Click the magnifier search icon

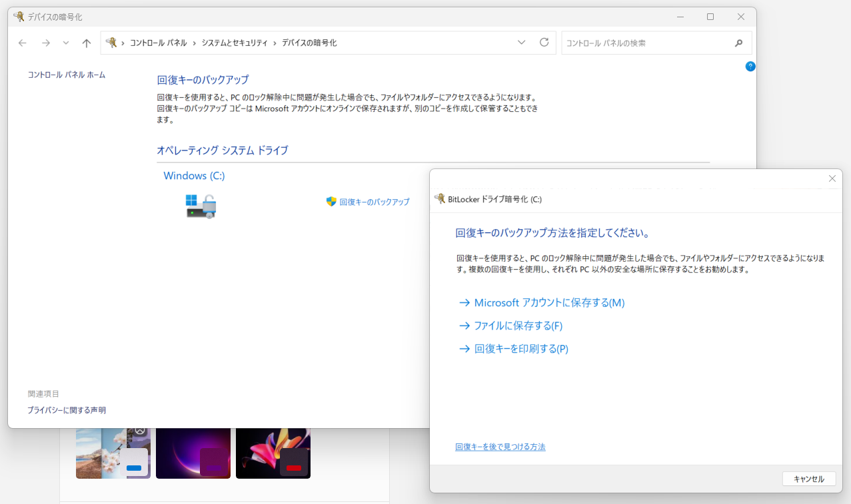coord(738,43)
